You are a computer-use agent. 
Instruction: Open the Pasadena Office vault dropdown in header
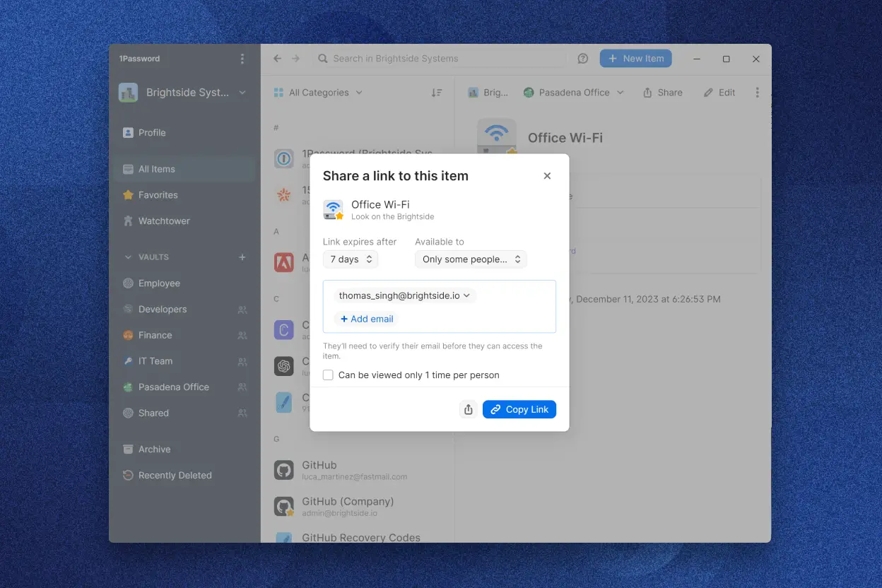tap(574, 93)
